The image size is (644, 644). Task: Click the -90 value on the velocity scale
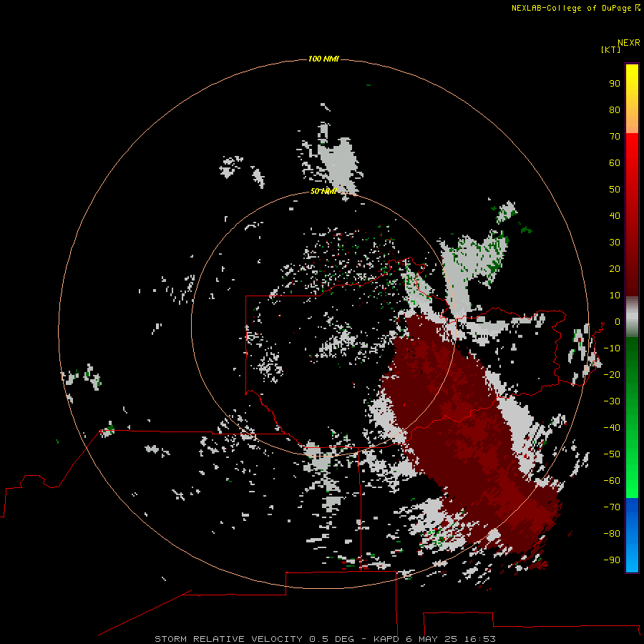point(612,560)
